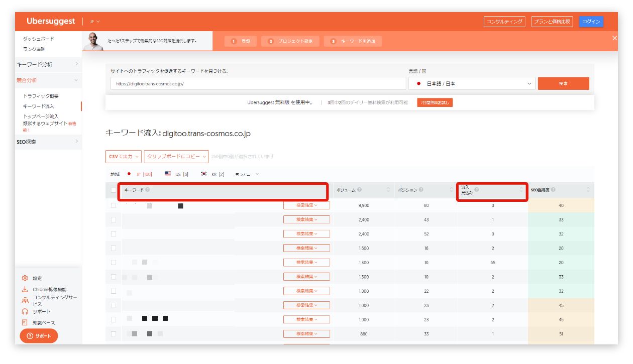Open the クリップボードにコピー dropdown

tap(176, 157)
